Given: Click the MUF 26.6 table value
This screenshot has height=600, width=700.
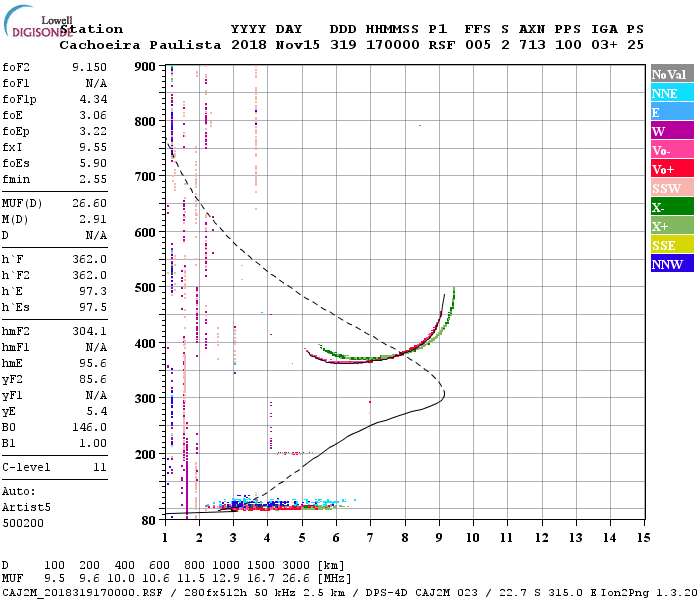Looking at the screenshot, I should click(296, 579).
